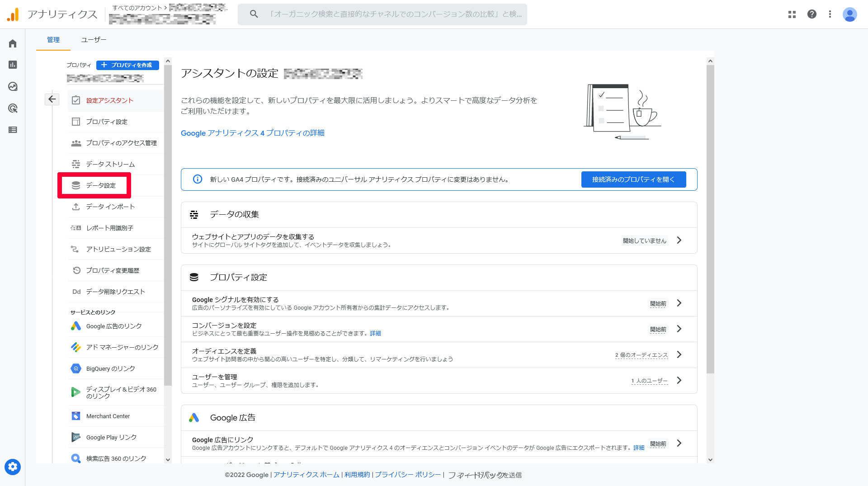Image resolution: width=868 pixels, height=486 pixels.
Task: Expand コンバージョンを設定 row chevron
Action: coord(679,329)
